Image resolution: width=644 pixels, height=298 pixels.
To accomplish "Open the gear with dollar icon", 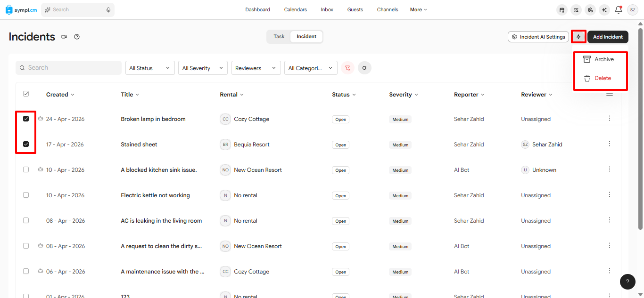I will click(590, 10).
